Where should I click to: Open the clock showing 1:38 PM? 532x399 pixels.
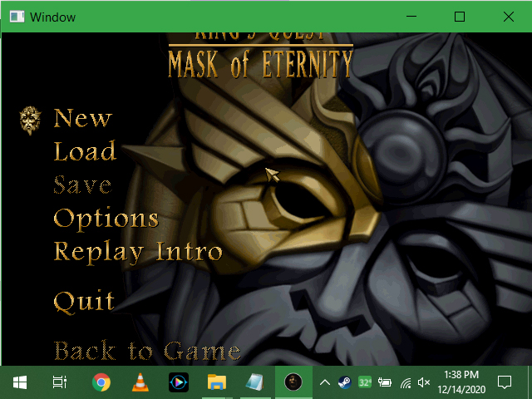click(461, 382)
